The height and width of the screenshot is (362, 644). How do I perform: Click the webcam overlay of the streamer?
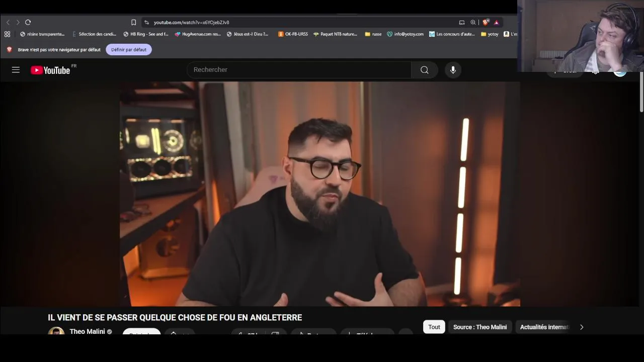581,36
